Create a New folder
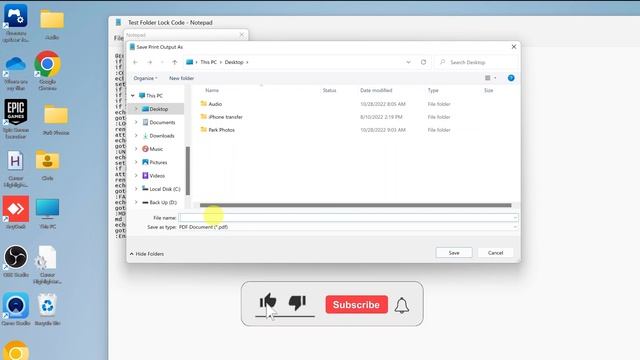640x360 pixels. pyautogui.click(x=181, y=78)
